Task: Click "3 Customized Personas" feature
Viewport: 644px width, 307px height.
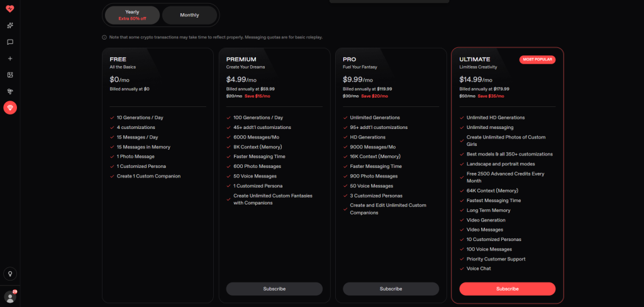Action: pyautogui.click(x=376, y=196)
